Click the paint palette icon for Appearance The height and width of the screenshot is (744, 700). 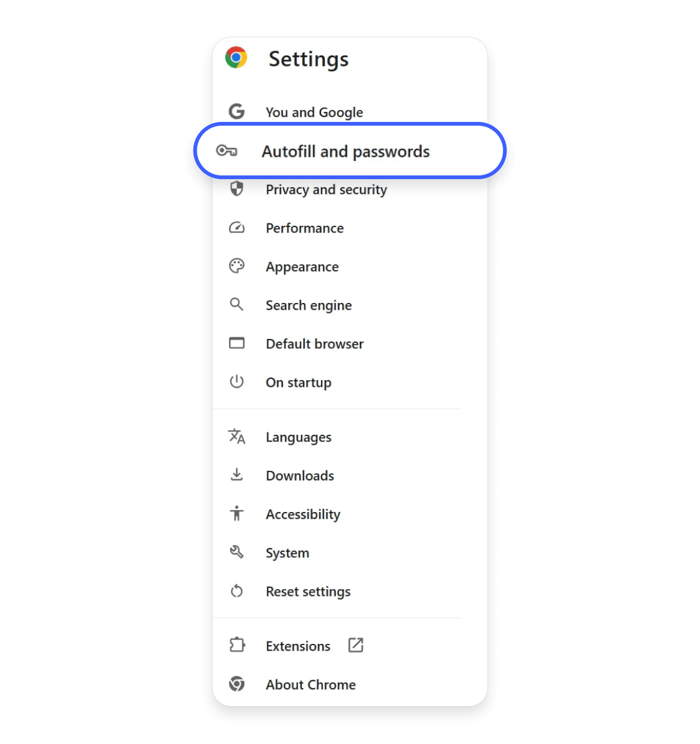237,266
